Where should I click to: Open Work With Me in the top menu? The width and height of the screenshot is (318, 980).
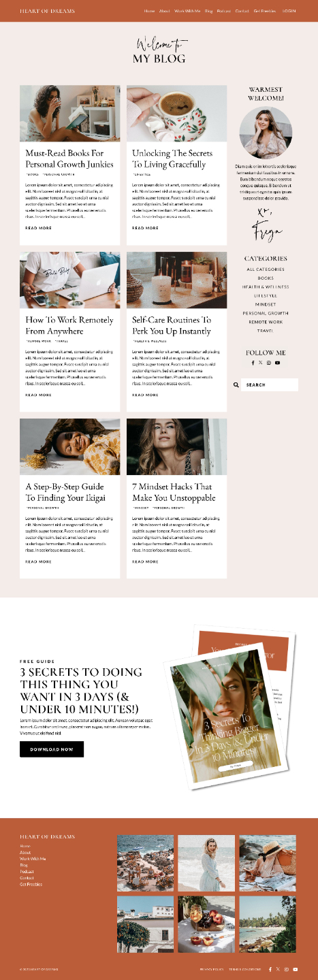(187, 12)
